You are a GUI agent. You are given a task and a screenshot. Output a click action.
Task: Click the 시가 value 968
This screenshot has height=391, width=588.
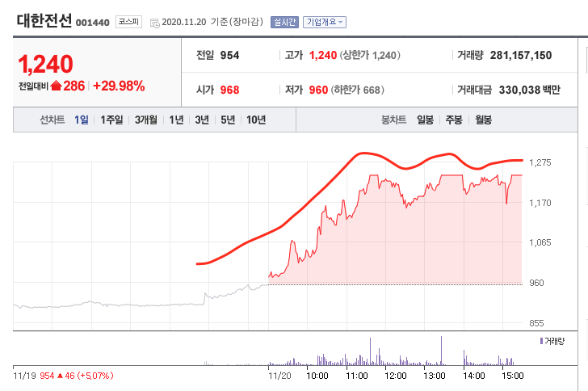[229, 90]
